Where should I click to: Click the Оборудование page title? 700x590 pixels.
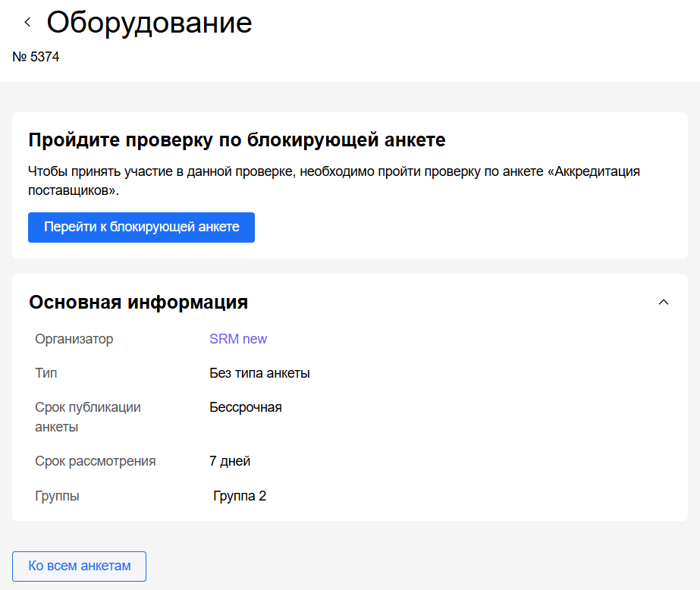149,23
